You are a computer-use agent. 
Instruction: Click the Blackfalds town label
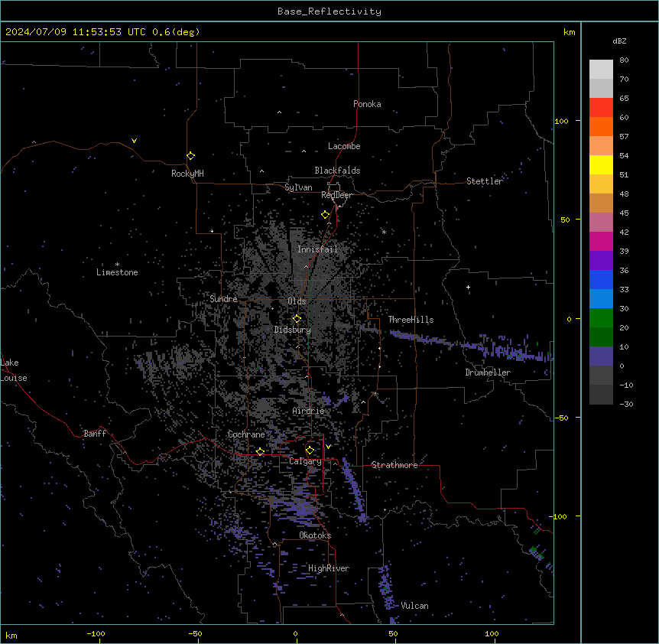pyautogui.click(x=337, y=171)
